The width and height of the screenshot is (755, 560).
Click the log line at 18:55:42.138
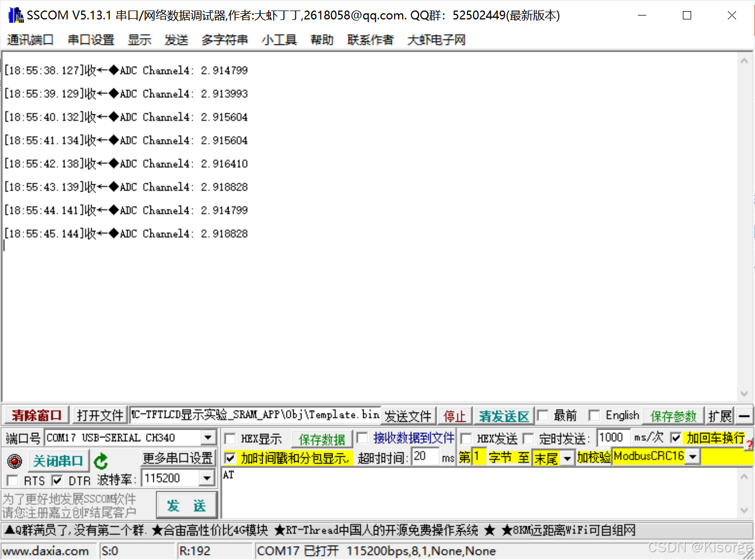(x=126, y=164)
